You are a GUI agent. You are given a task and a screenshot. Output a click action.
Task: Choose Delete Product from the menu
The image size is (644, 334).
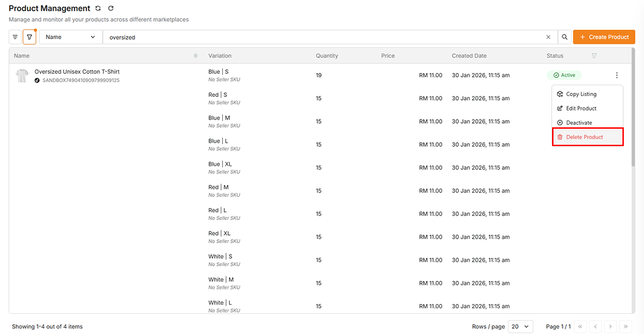pos(588,137)
